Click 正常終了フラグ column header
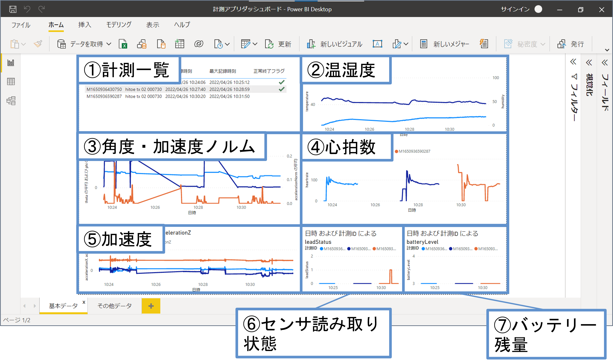Image resolution: width=613 pixels, height=364 pixels. tap(269, 71)
